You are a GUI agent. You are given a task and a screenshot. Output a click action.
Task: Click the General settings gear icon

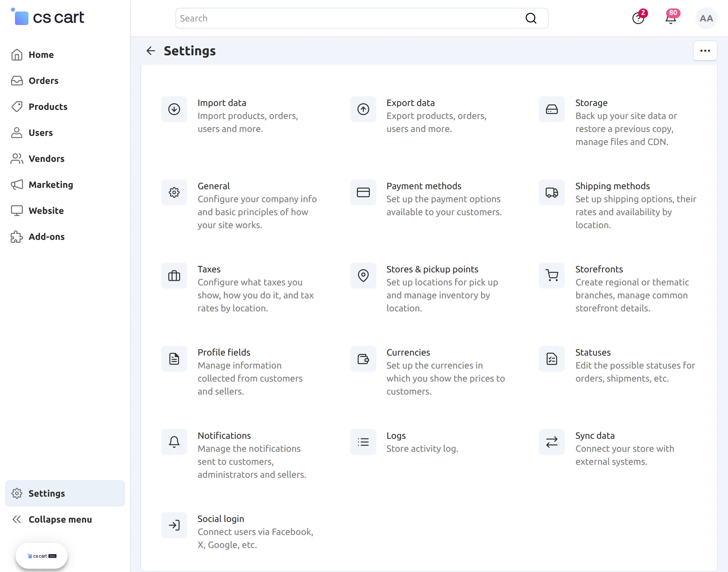pos(174,192)
